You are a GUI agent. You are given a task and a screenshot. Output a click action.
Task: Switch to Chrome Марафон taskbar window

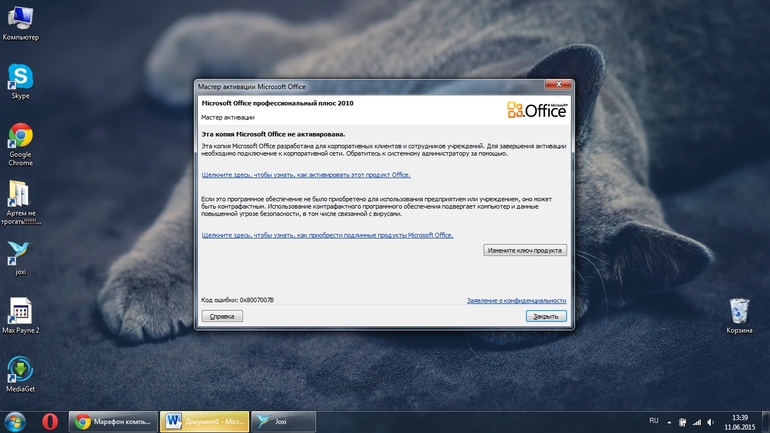[113, 422]
